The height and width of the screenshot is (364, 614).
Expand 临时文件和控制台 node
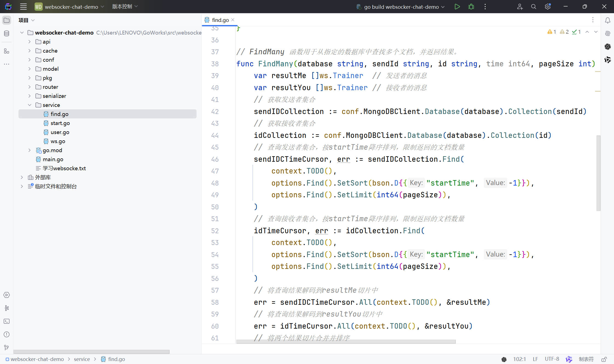pyautogui.click(x=22, y=186)
